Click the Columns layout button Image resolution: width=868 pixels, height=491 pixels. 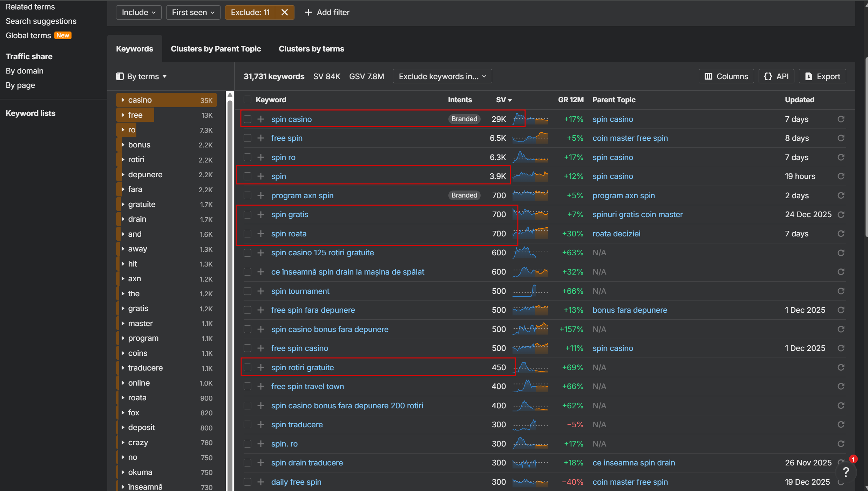726,76
